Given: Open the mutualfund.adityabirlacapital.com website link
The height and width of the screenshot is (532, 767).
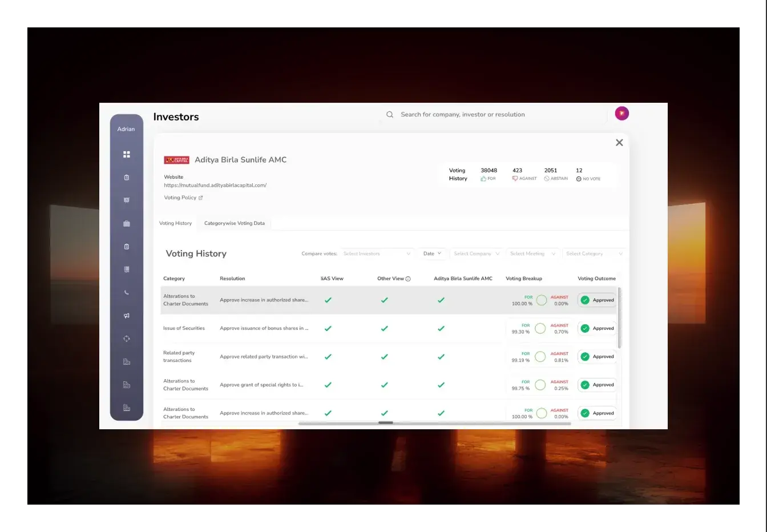Looking at the screenshot, I should 215,186.
